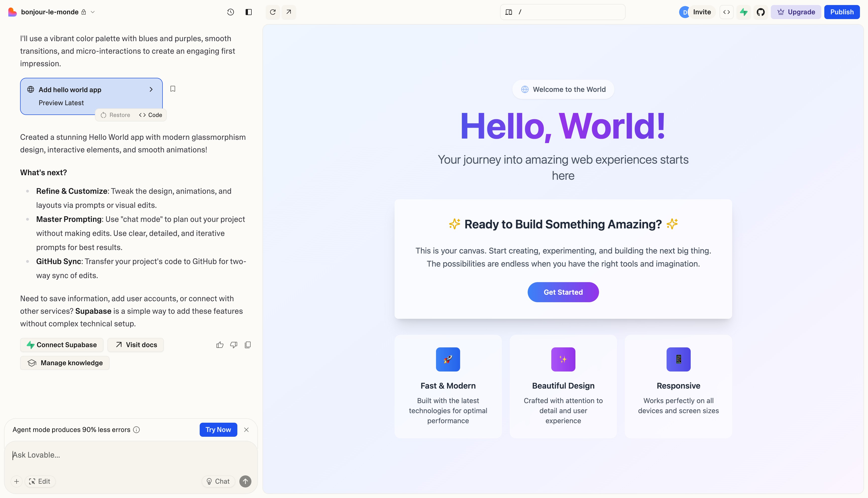Dismiss the Agent mode banner
Screen dimensions: 868x498
click(x=246, y=429)
